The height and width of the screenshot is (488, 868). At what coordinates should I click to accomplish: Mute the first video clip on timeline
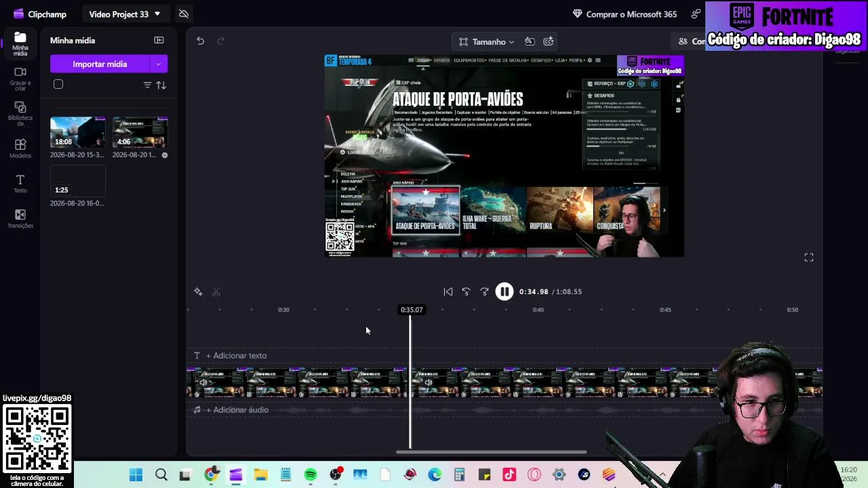pyautogui.click(x=203, y=382)
